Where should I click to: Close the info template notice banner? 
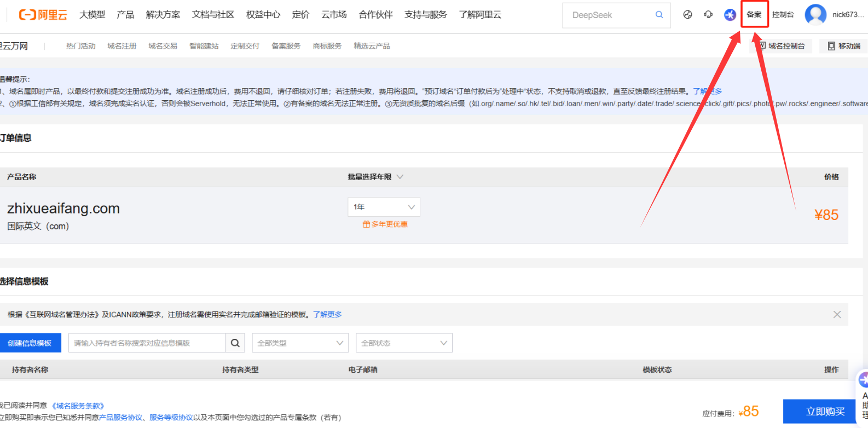[837, 314]
